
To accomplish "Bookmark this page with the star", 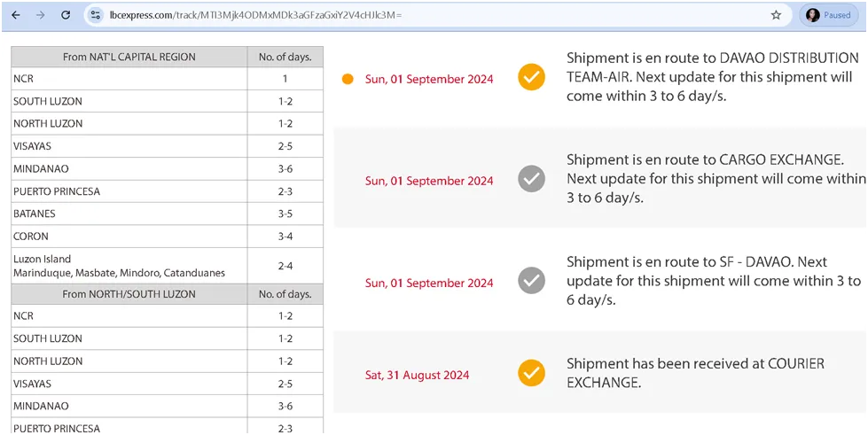I will (776, 15).
